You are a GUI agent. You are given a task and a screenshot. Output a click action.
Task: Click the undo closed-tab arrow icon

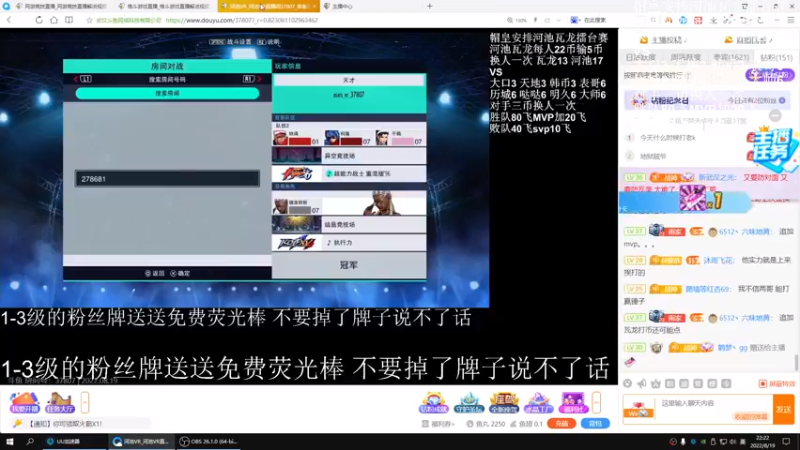point(743,20)
